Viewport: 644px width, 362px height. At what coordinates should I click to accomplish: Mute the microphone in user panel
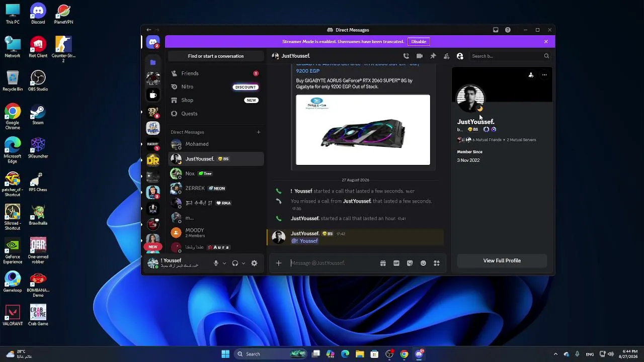click(216, 263)
